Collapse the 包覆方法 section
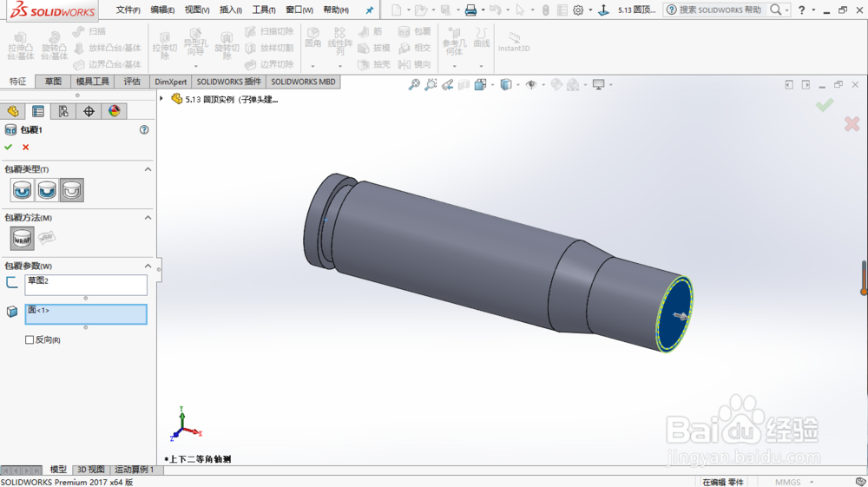 (x=148, y=218)
